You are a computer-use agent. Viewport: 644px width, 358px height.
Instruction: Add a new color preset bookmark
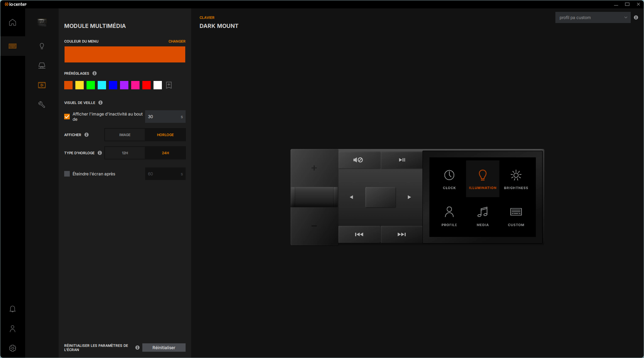[169, 85]
